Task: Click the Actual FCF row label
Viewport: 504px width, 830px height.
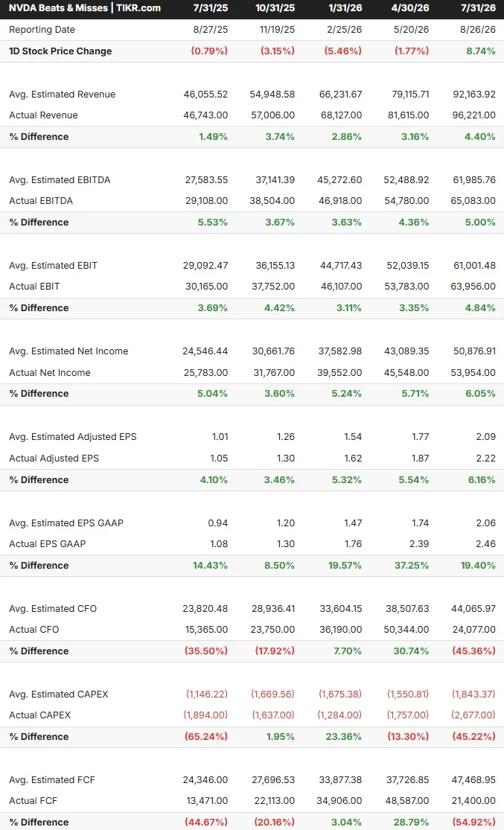Action: pyautogui.click(x=33, y=801)
